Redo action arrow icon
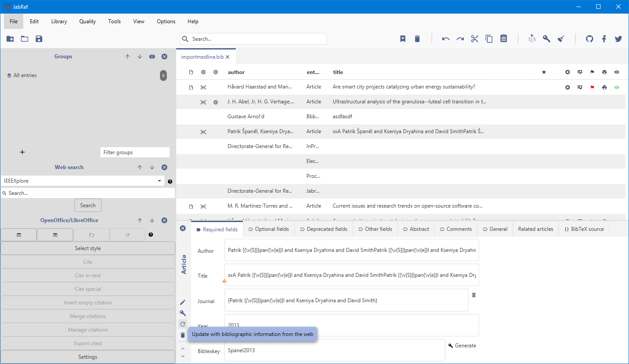The height and width of the screenshot is (364, 629). tap(460, 39)
